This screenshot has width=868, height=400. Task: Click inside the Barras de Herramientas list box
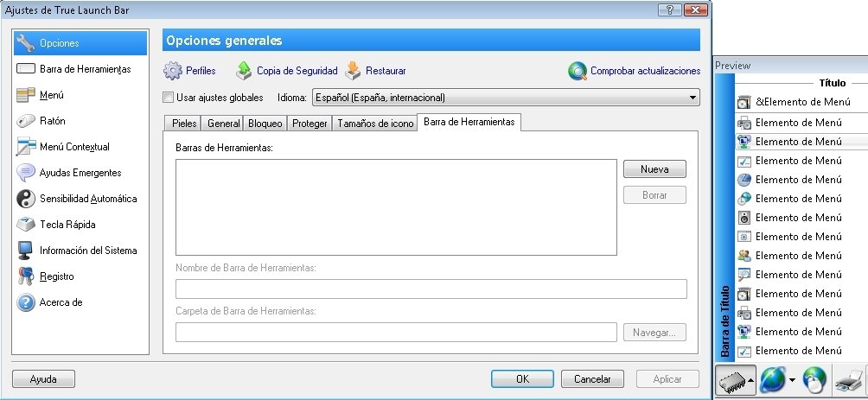(x=396, y=207)
